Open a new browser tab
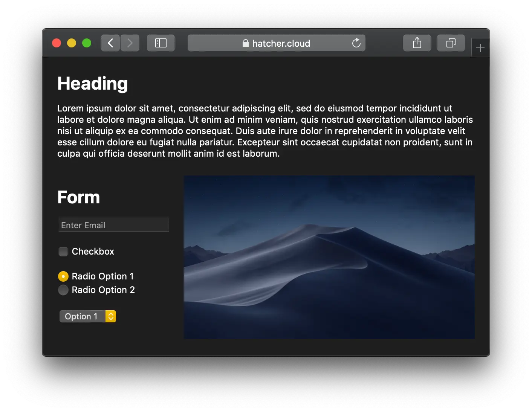The width and height of the screenshot is (532, 412). 480,47
